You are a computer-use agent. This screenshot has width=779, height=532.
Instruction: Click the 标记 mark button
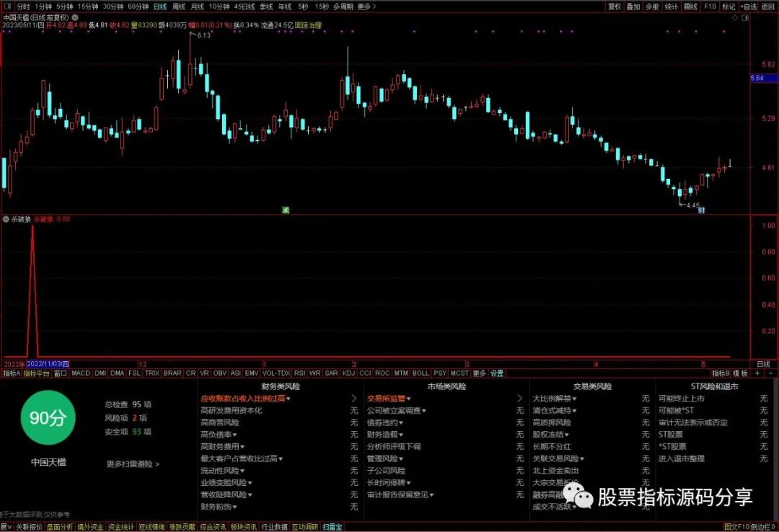[x=729, y=6]
